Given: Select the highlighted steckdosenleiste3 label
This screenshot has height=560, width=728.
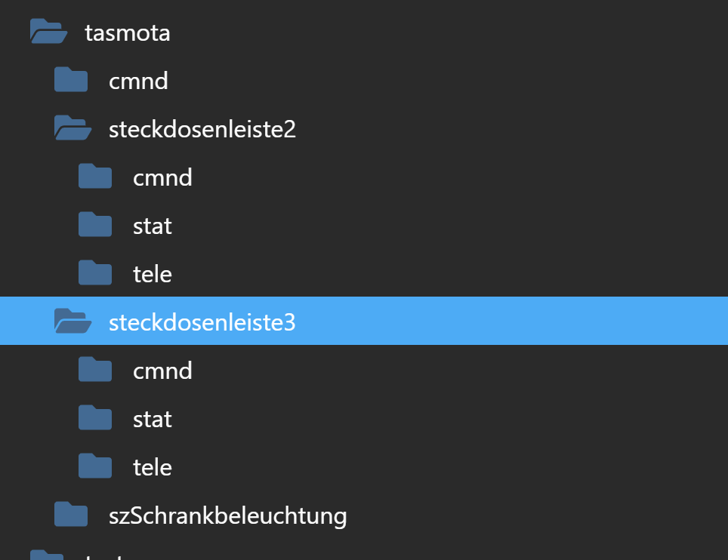Looking at the screenshot, I should 202,322.
